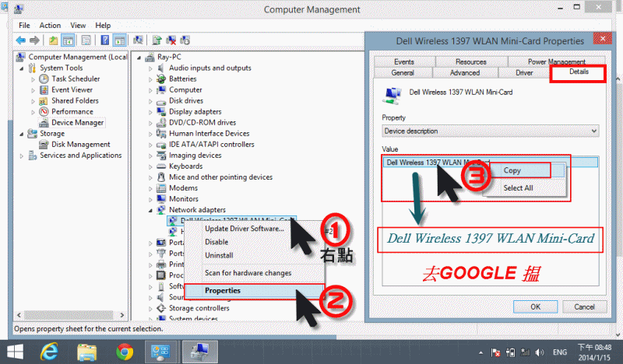Viewport: 623px width, 364px height.
Task: Select Device Manager in console tree
Action: (x=77, y=123)
